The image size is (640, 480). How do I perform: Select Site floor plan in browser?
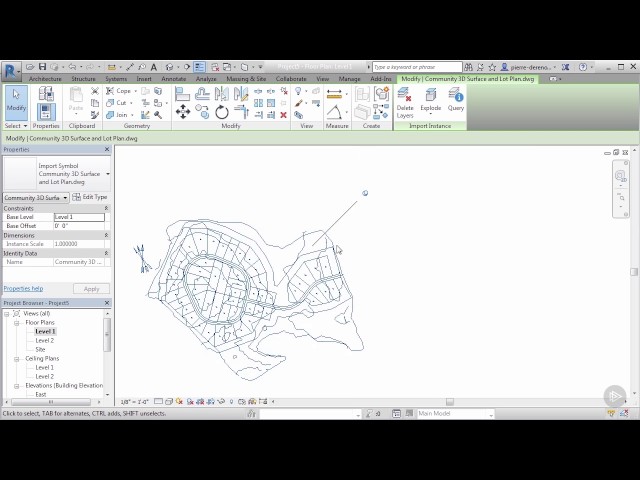[x=40, y=349]
